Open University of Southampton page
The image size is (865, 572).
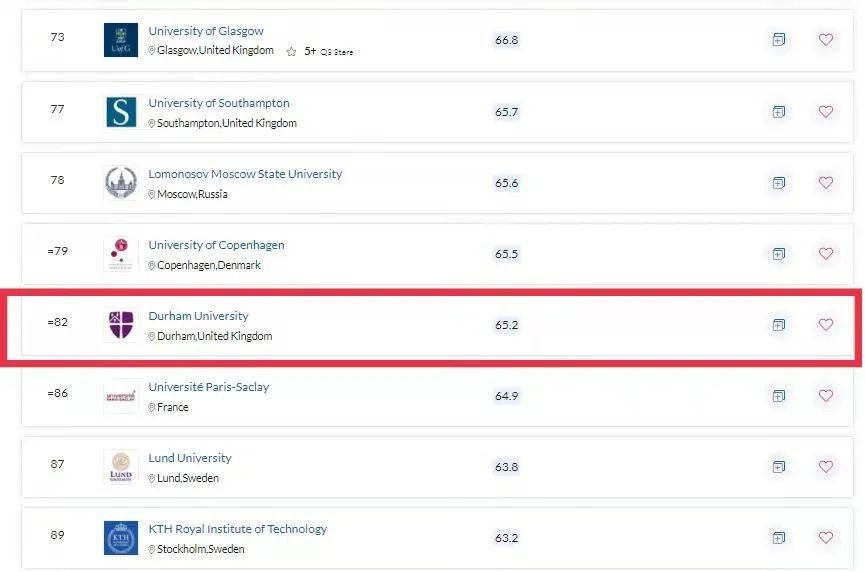(219, 103)
